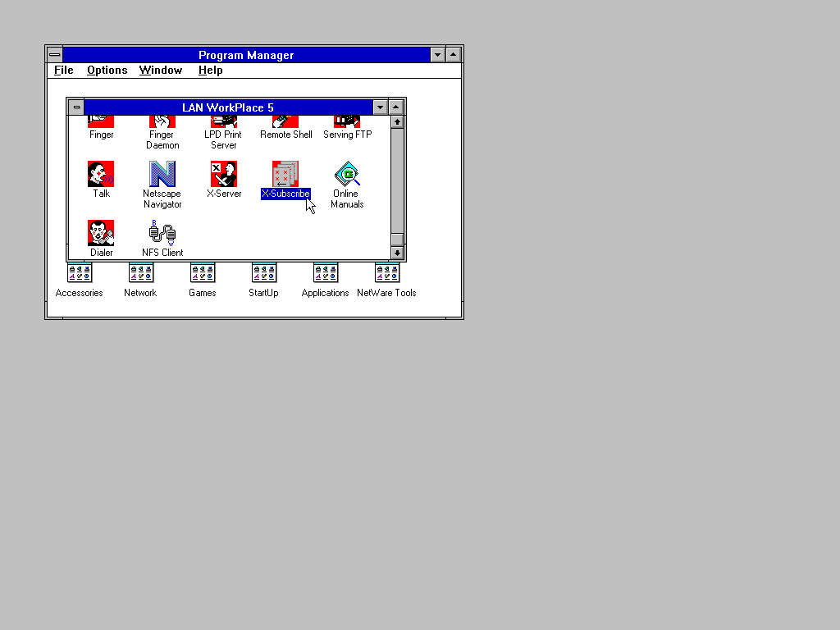This screenshot has width=840, height=630.
Task: Open the Help menu
Action: [x=211, y=71]
